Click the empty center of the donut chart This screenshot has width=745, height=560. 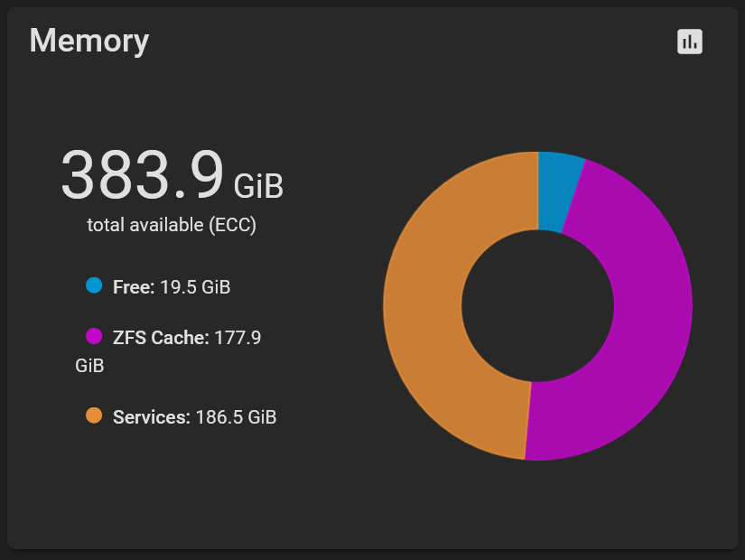537,305
